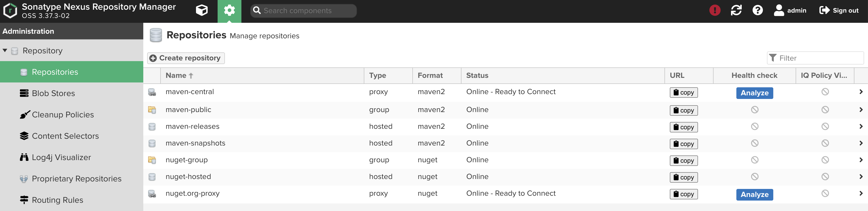
Task: Open nuget.org-proxy row chevron
Action: pos(861,194)
